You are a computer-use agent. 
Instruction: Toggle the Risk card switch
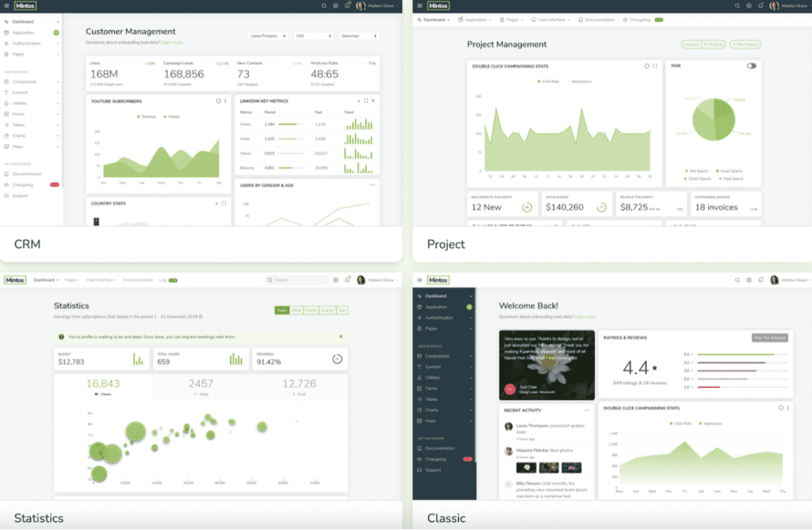[x=752, y=66]
